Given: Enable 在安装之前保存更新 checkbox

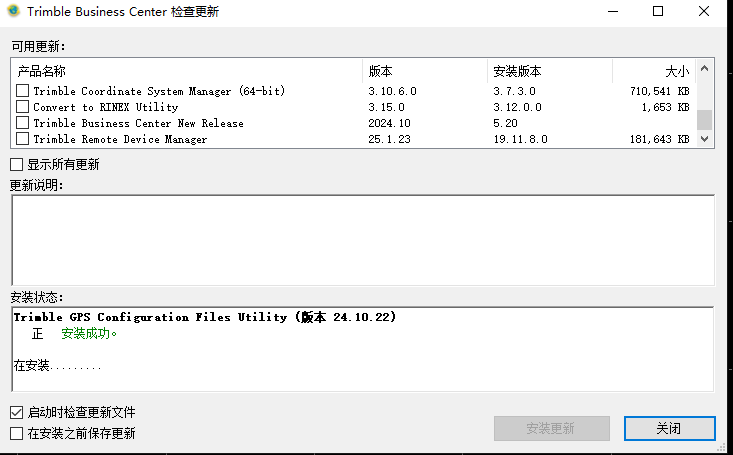Looking at the screenshot, I should (16, 433).
